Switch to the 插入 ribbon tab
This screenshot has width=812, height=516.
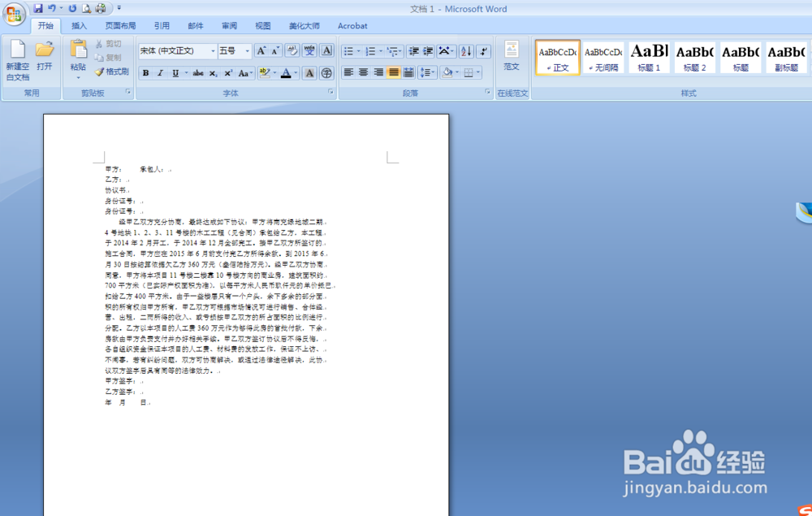click(79, 25)
